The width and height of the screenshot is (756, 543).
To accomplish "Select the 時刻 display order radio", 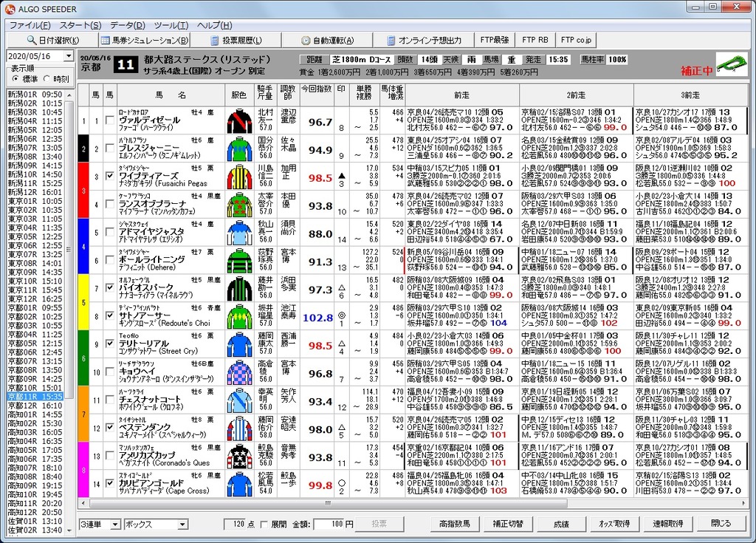I will click(47, 78).
